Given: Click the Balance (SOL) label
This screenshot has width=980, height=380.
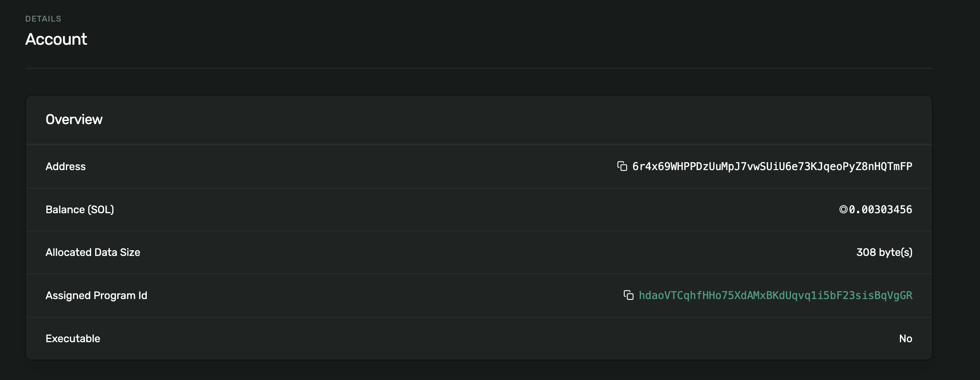Looking at the screenshot, I should coord(80,210).
